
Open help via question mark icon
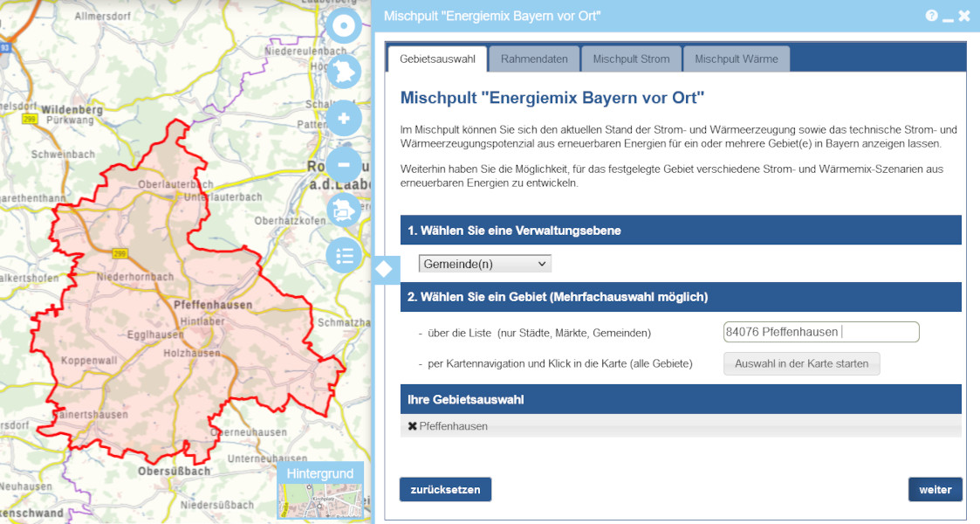click(931, 16)
